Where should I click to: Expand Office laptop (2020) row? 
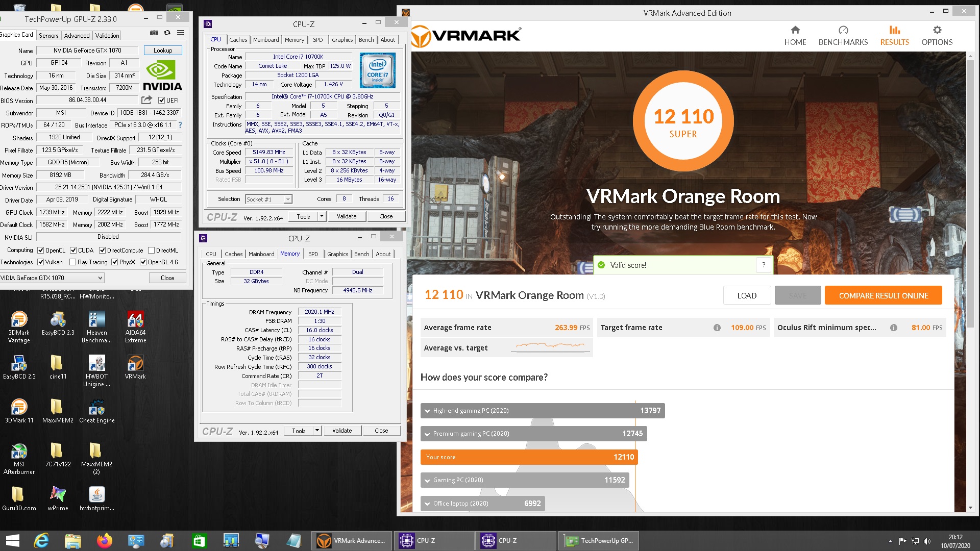point(483,504)
